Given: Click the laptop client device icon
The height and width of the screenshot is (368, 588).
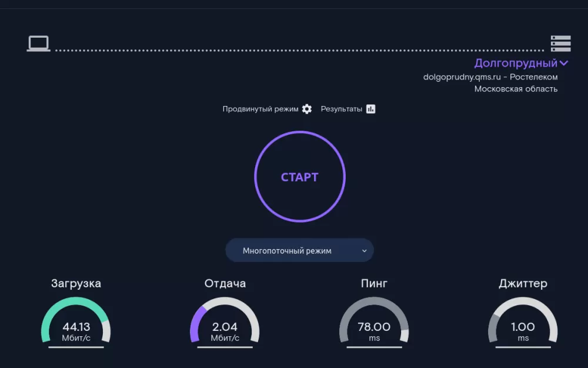Looking at the screenshot, I should click(x=39, y=44).
